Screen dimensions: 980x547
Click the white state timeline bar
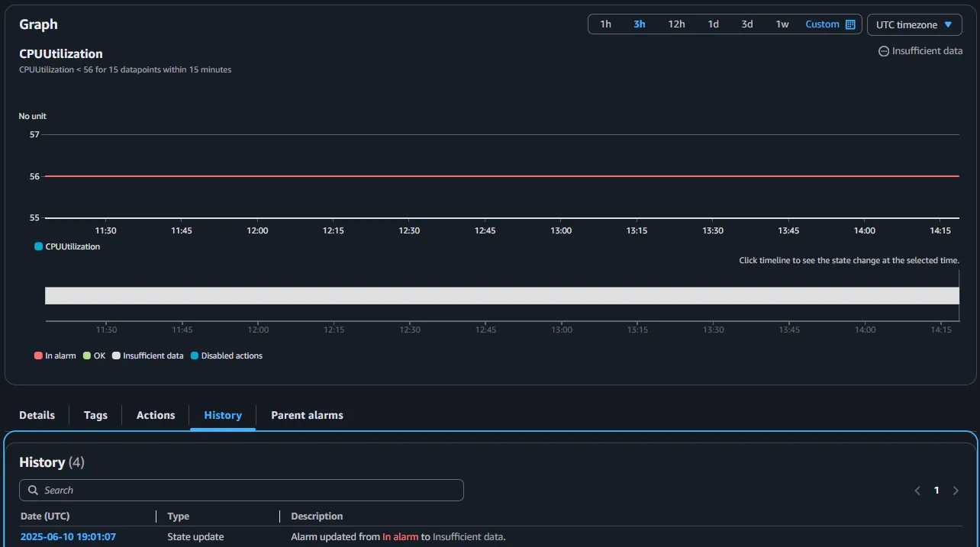pos(501,296)
